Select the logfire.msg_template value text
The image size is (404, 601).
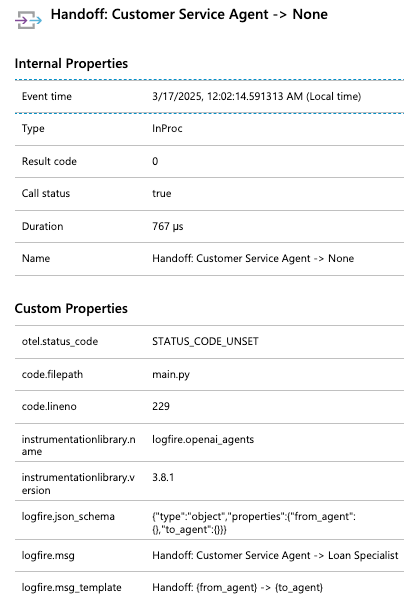click(238, 588)
